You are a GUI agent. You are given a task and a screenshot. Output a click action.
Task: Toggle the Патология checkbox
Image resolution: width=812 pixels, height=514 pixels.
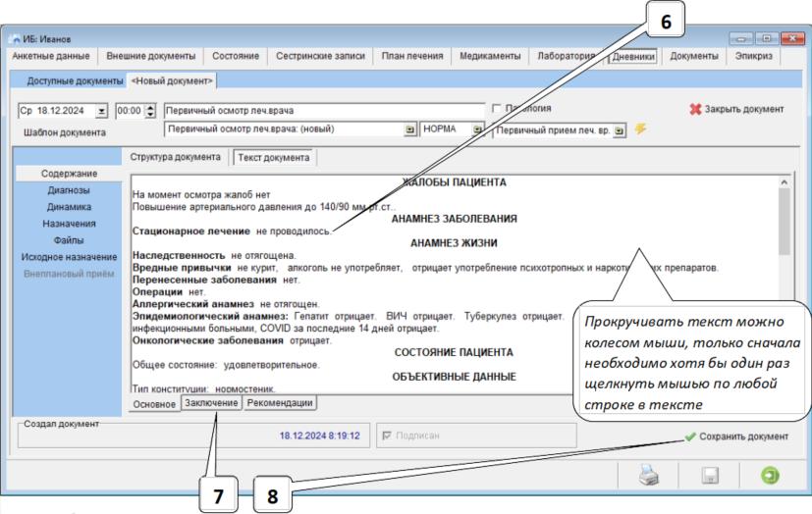pos(497,109)
